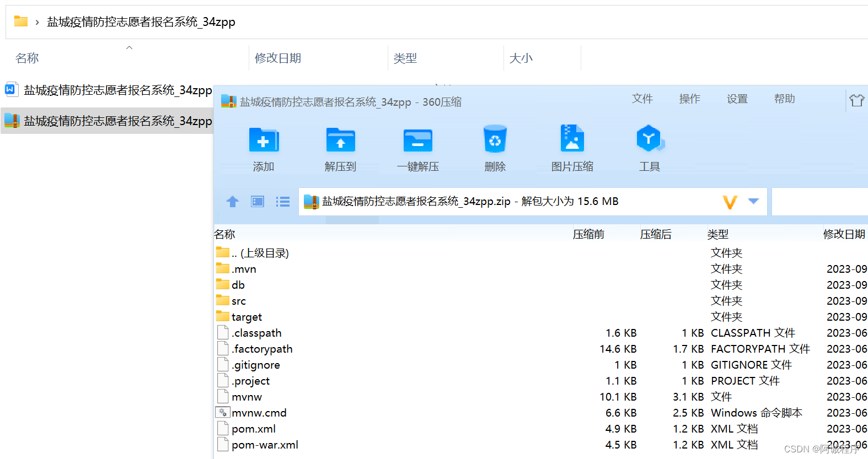
Task: Click the 解压到 (Extract to) icon
Action: coord(340,140)
